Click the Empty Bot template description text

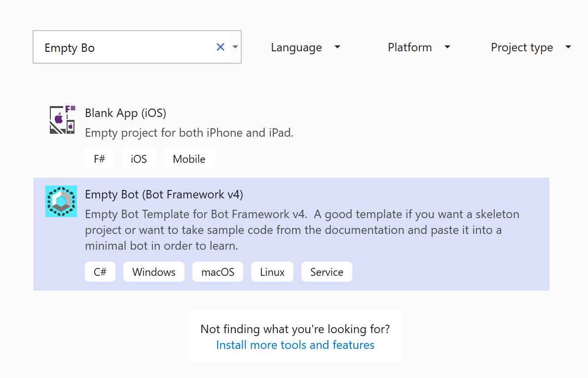tap(302, 230)
